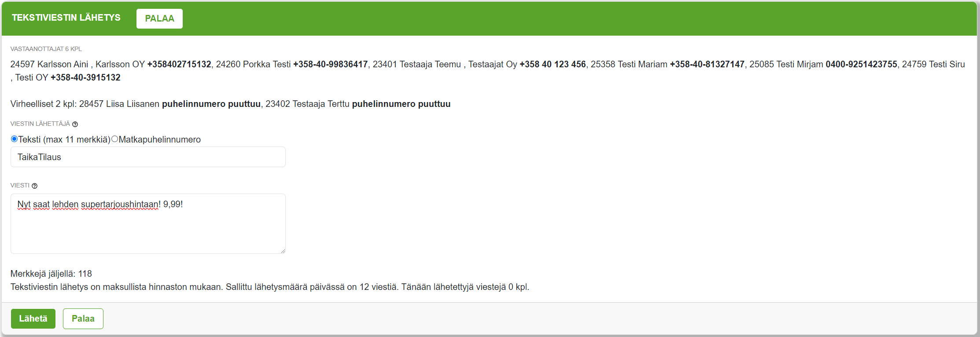Screen dimensions: 980x337
Task: Select the Matkapuhelinnumero radio button
Action: click(115, 139)
